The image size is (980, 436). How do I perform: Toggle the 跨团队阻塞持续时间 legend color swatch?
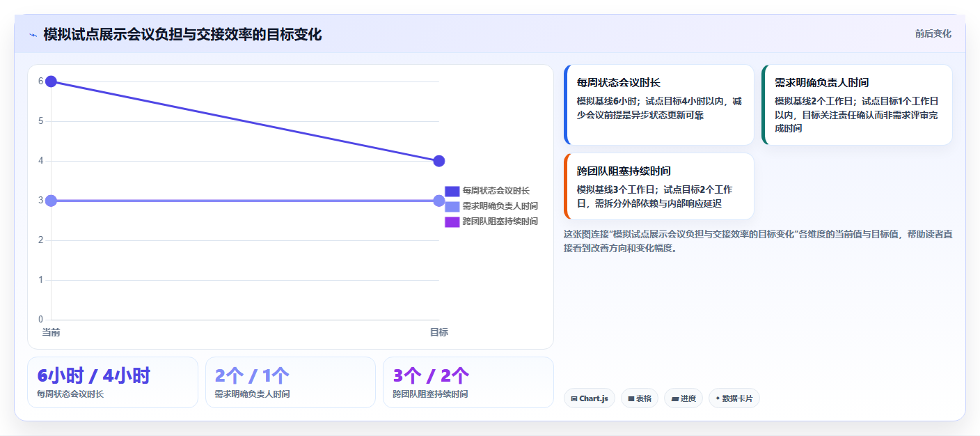coord(452,221)
